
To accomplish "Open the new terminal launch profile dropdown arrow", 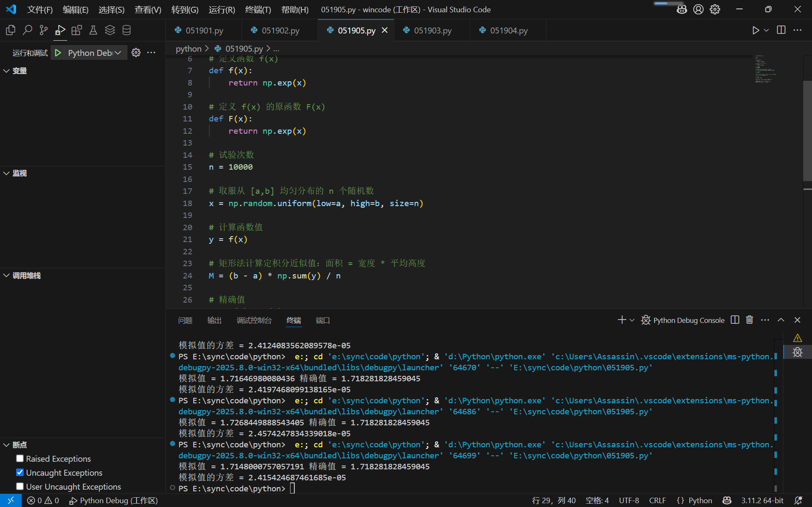I will 632,320.
